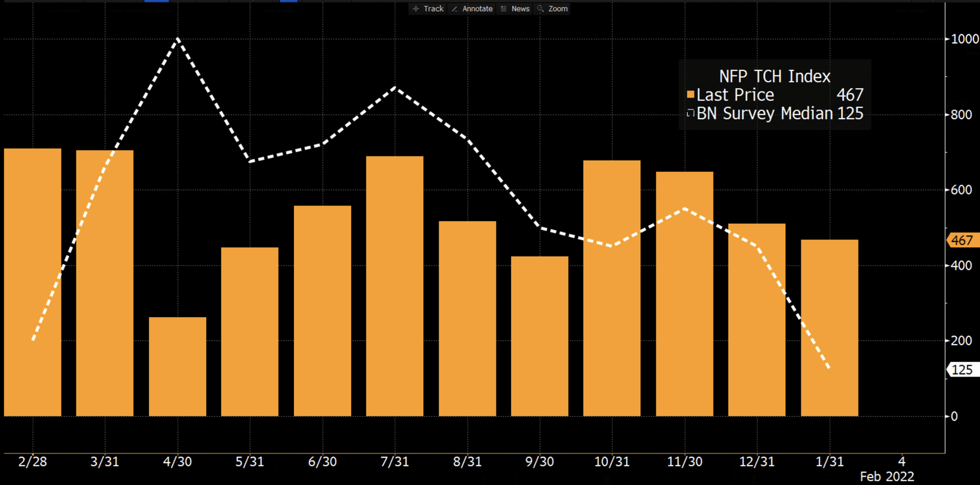This screenshot has width=980, height=485.
Task: Click the 9/30 date axis label
Action: point(540,461)
